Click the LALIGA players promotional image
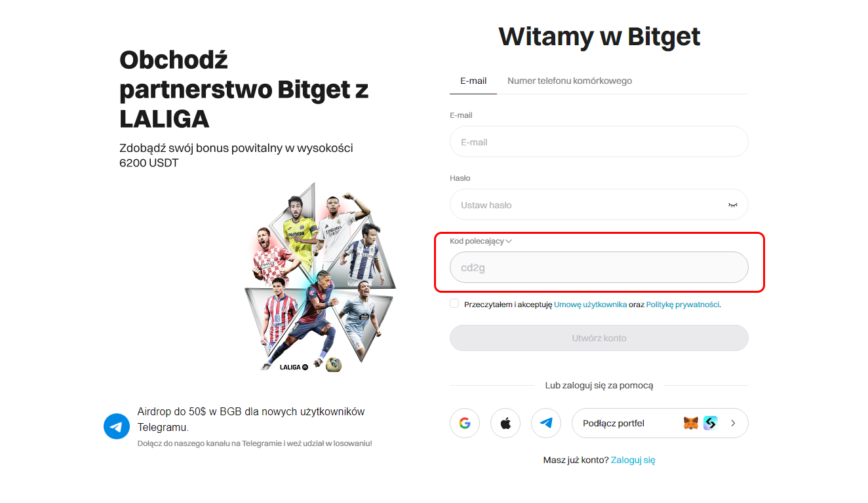868x503 pixels. (x=320, y=277)
